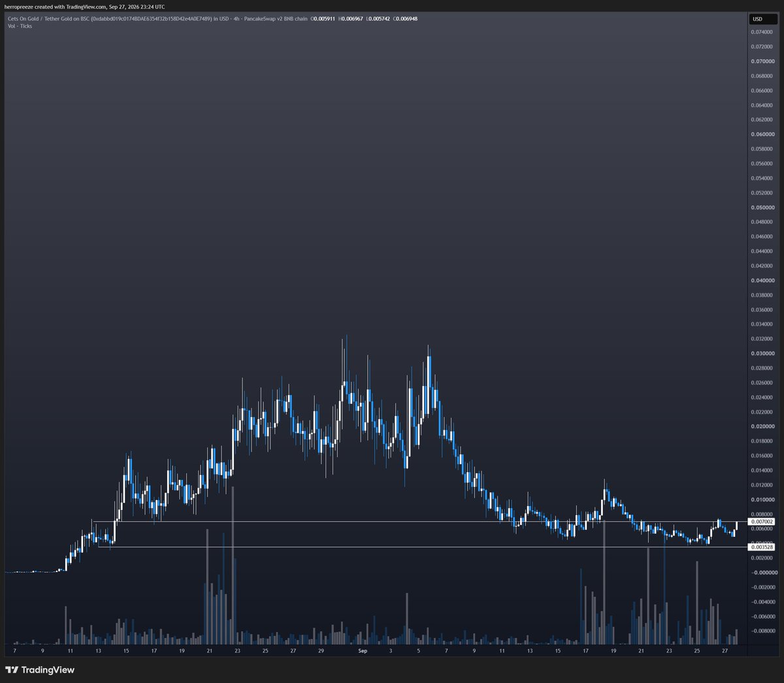Click the close value C0.006948 in legend
This screenshot has height=683, width=784.
(x=405, y=18)
